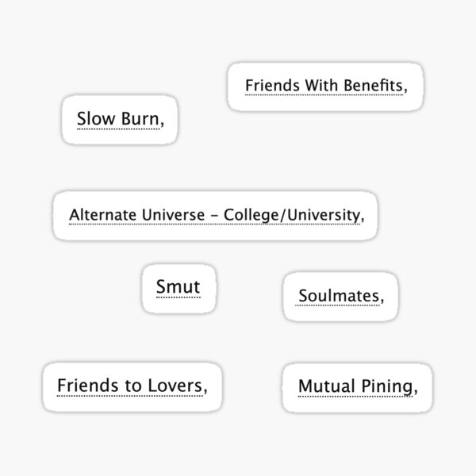Image resolution: width=476 pixels, height=476 pixels.
Task: Click the Friends to Lovers tag
Action: point(130,386)
